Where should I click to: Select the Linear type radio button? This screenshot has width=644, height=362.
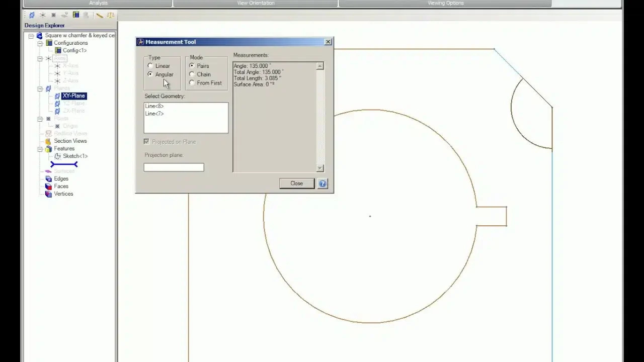point(150,66)
